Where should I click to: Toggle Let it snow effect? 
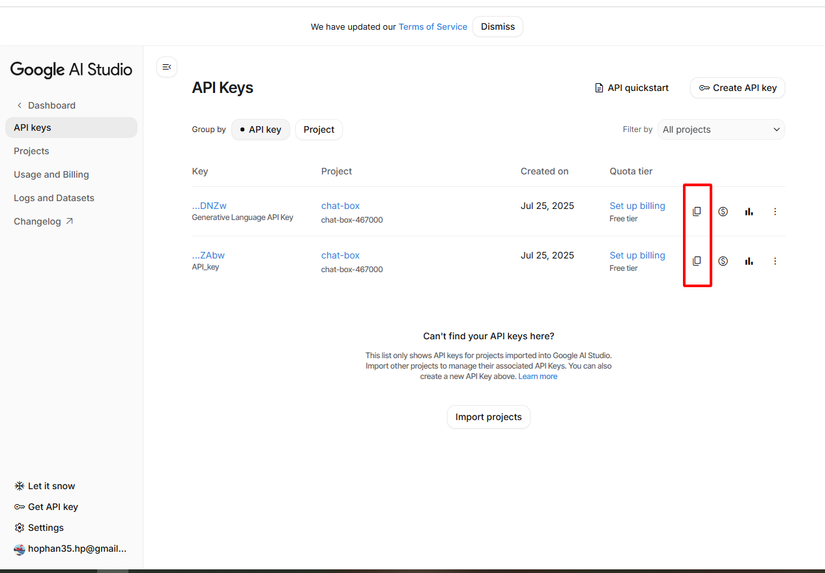(x=45, y=486)
